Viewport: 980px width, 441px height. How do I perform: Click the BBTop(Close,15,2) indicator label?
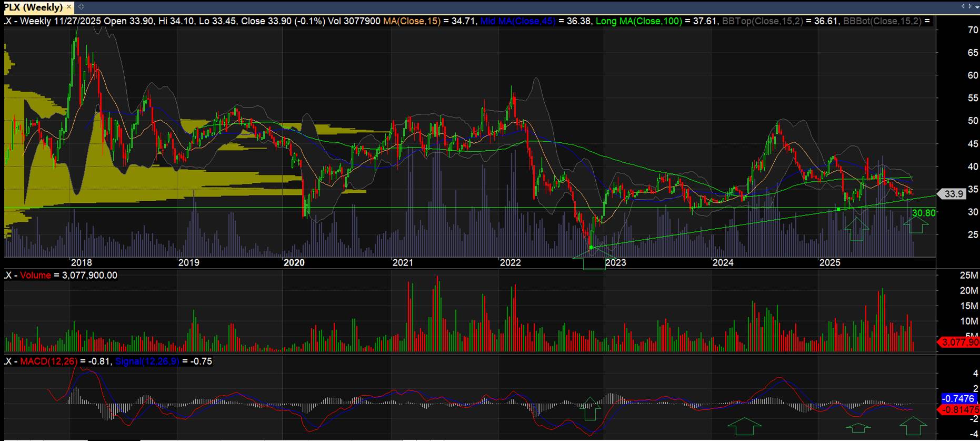[762, 21]
